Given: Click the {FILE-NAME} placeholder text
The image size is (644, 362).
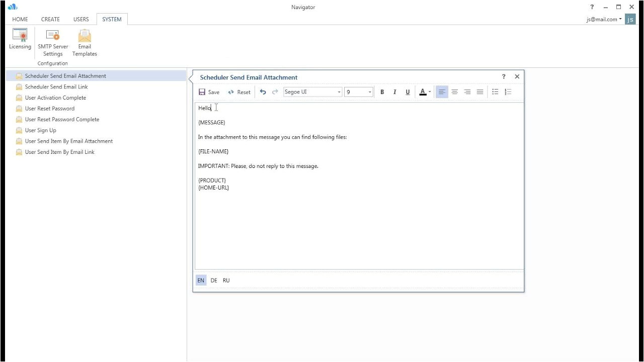Looking at the screenshot, I should pyautogui.click(x=213, y=151).
